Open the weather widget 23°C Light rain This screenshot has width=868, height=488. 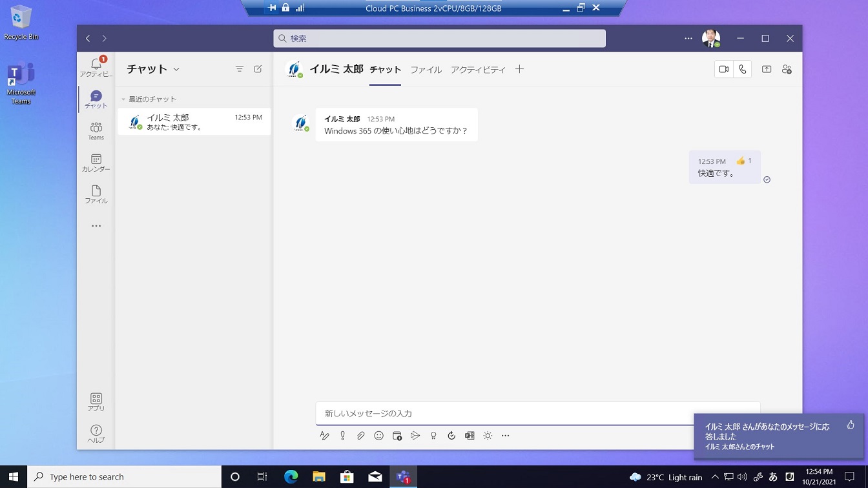[x=665, y=477]
